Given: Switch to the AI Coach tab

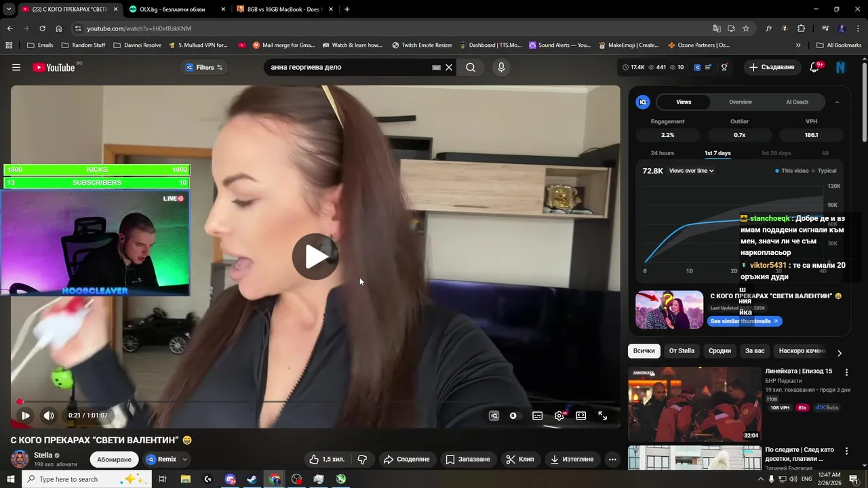Looking at the screenshot, I should tap(797, 102).
